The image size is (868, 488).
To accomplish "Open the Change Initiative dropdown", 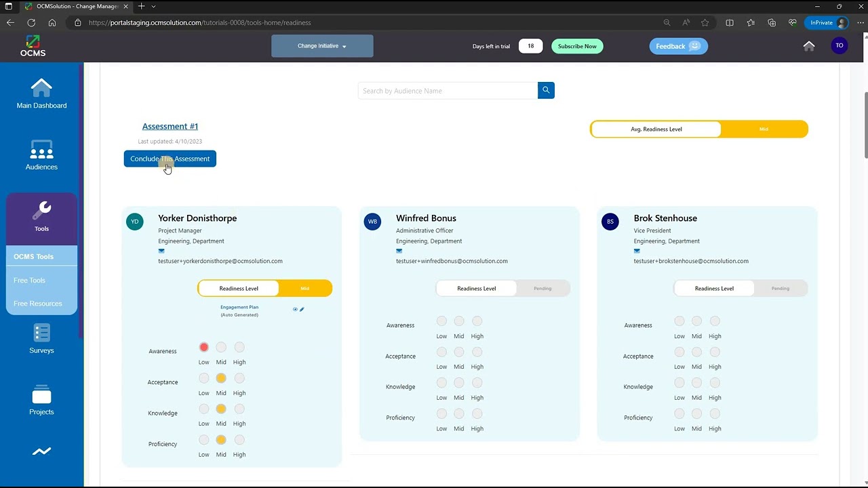I will (322, 46).
